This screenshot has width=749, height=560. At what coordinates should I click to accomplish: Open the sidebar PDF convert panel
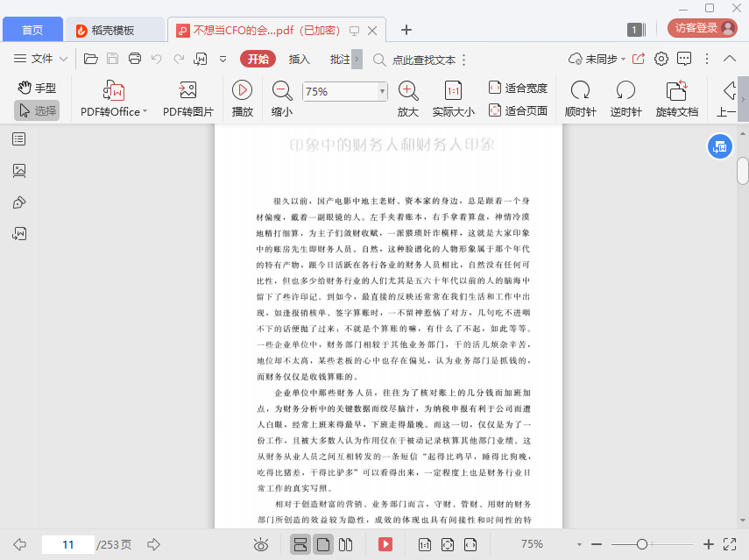[19, 234]
